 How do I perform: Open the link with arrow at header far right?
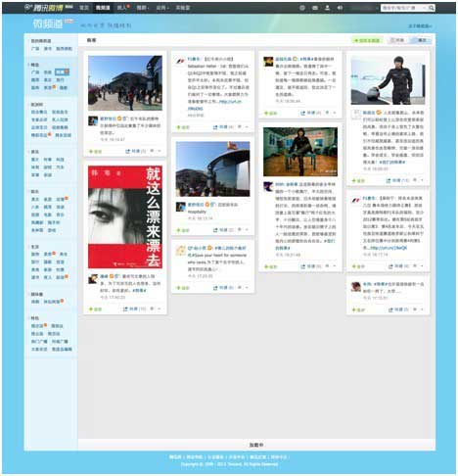[x=420, y=25]
